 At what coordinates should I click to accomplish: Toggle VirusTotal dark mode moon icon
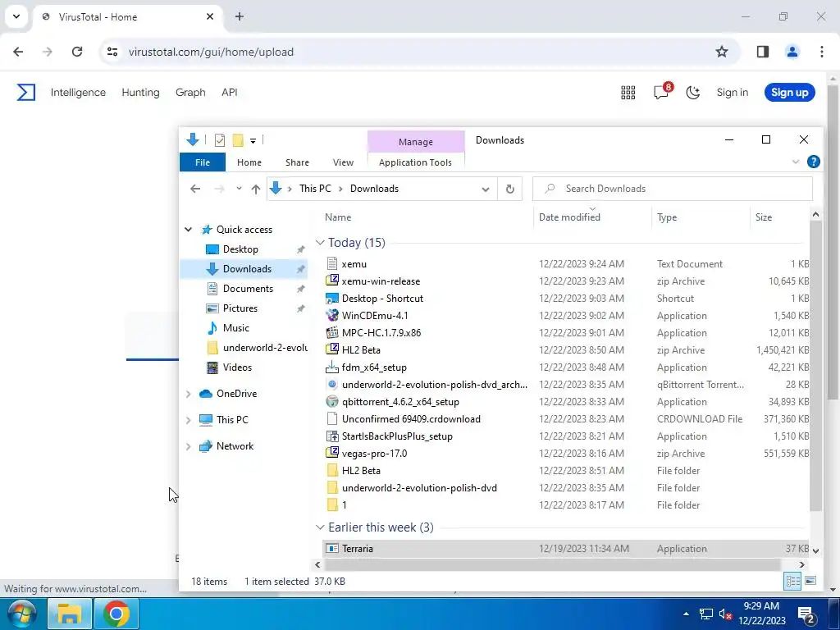click(x=692, y=93)
